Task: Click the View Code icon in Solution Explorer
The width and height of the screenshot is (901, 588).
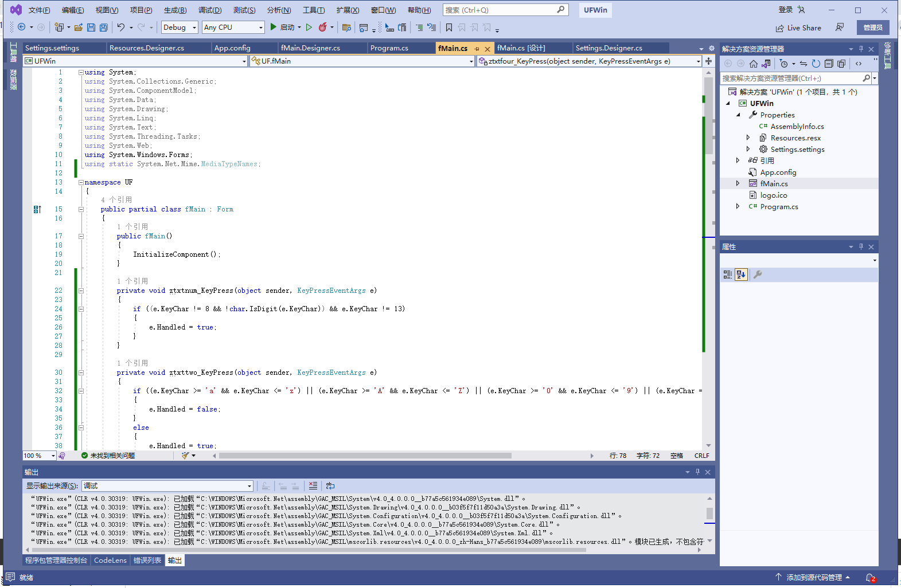Action: [x=859, y=64]
